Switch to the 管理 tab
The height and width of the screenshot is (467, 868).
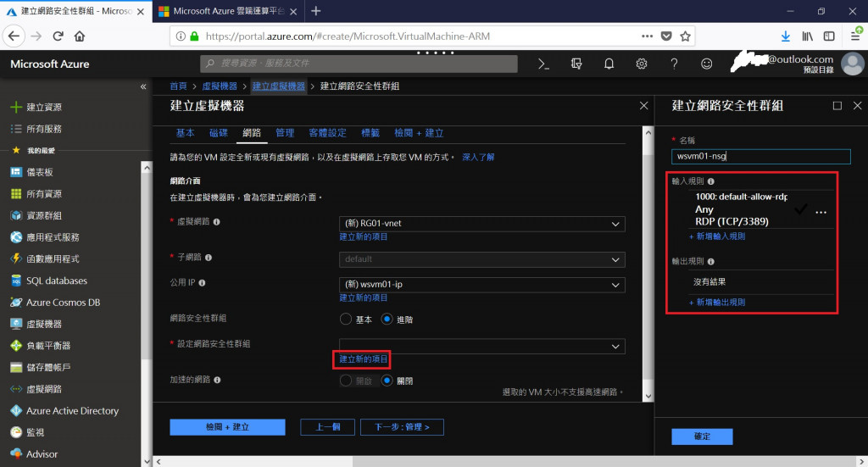coord(285,133)
